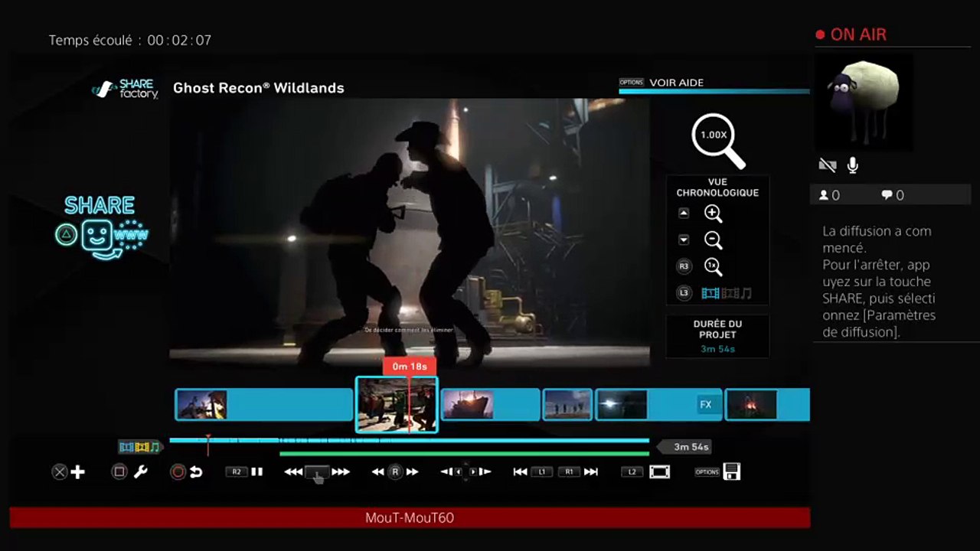The image size is (980, 551).
Task: Click the MouT-MouT60 red banner
Action: 410,518
